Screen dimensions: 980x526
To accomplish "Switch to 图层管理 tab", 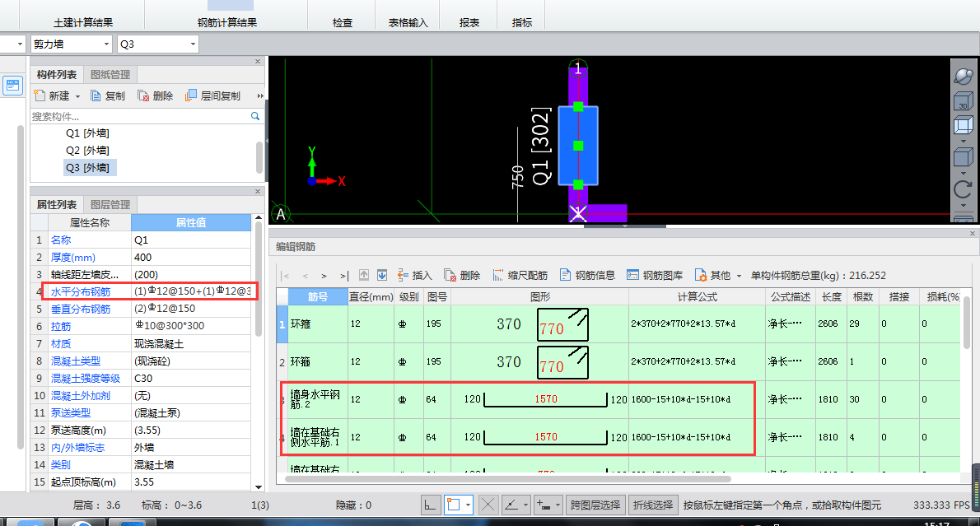I will 110,204.
